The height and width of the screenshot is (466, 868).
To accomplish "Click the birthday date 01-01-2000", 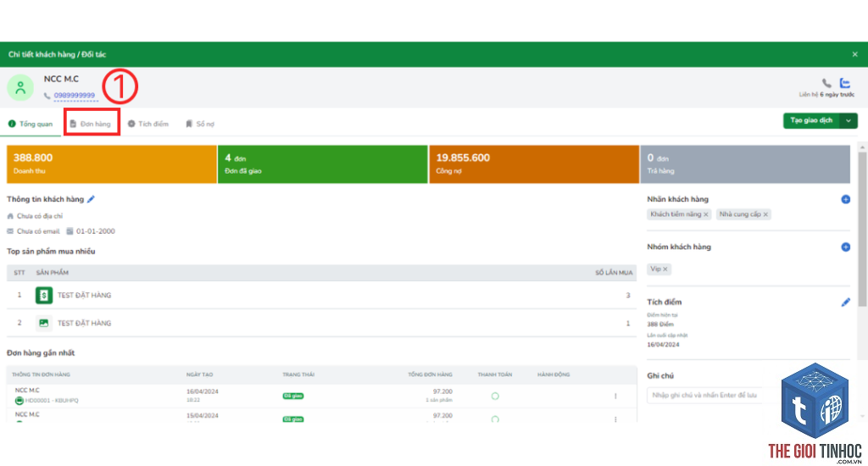I will [95, 231].
